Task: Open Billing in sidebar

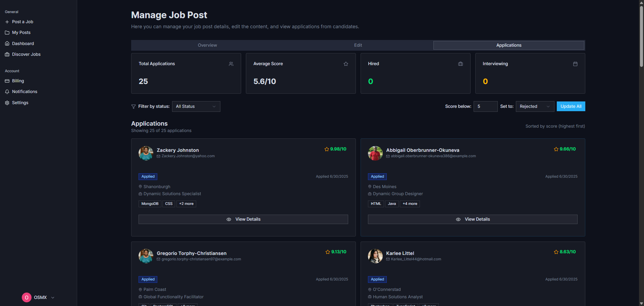Action: [x=18, y=81]
